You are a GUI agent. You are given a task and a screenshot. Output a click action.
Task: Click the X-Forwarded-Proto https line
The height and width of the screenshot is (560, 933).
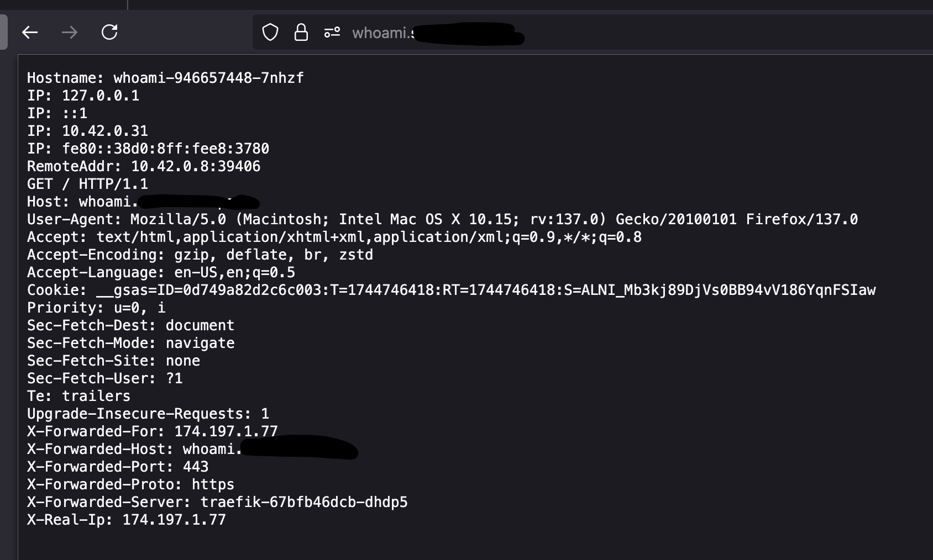coord(130,484)
